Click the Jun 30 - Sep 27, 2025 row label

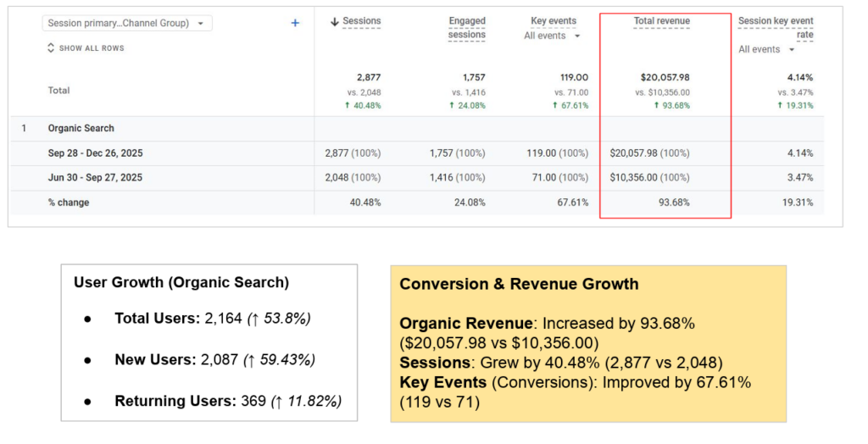95,178
